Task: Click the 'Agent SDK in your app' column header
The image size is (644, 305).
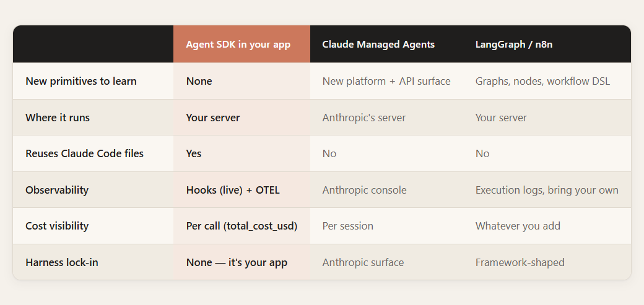Action: coord(238,45)
